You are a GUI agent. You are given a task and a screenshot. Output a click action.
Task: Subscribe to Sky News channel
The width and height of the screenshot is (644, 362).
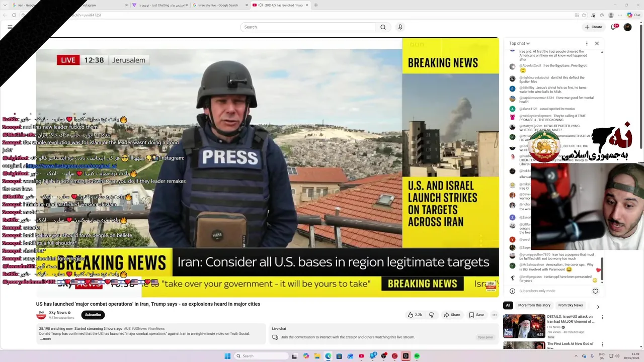(x=93, y=315)
